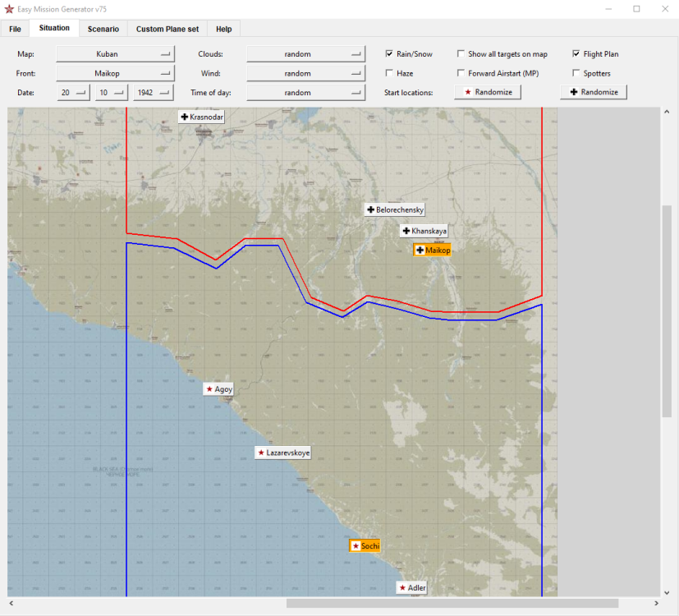The image size is (679, 616).
Task: Pick the Maikop airfield marker
Action: coord(433,250)
